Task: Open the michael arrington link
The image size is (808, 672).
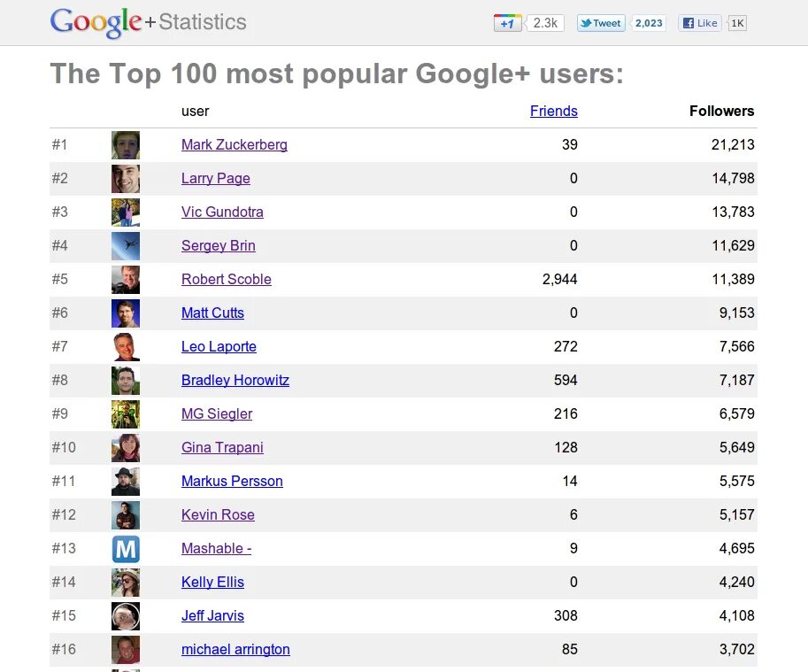Action: click(x=235, y=649)
